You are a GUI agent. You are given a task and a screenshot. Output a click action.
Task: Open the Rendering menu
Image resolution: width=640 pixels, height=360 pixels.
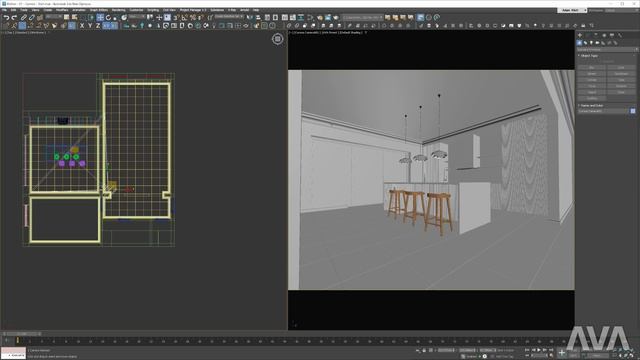pyautogui.click(x=118, y=10)
